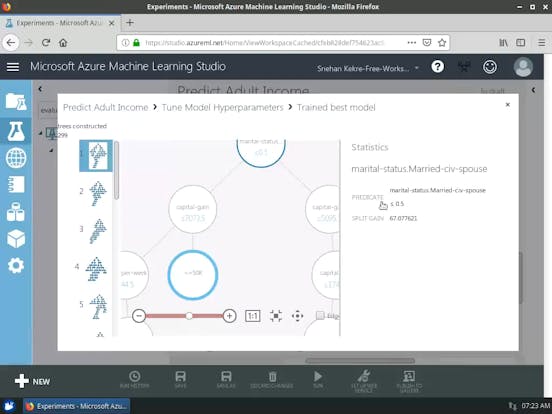Viewport: 552px width, 414px height.
Task: Open the feedback smiley icon
Action: [x=490, y=67]
